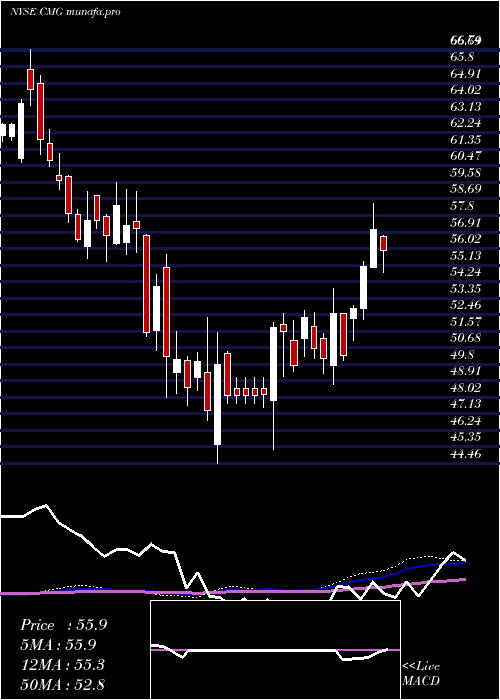Select the 65.8 price axis label
The width and height of the screenshot is (500, 700).
(462, 57)
